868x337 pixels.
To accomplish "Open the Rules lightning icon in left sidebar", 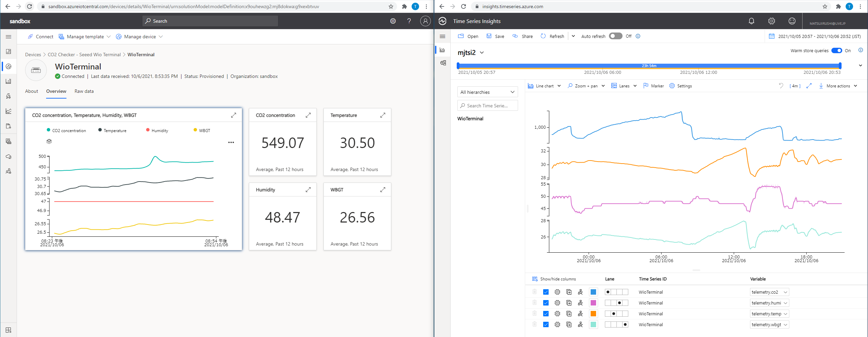I will [8, 96].
